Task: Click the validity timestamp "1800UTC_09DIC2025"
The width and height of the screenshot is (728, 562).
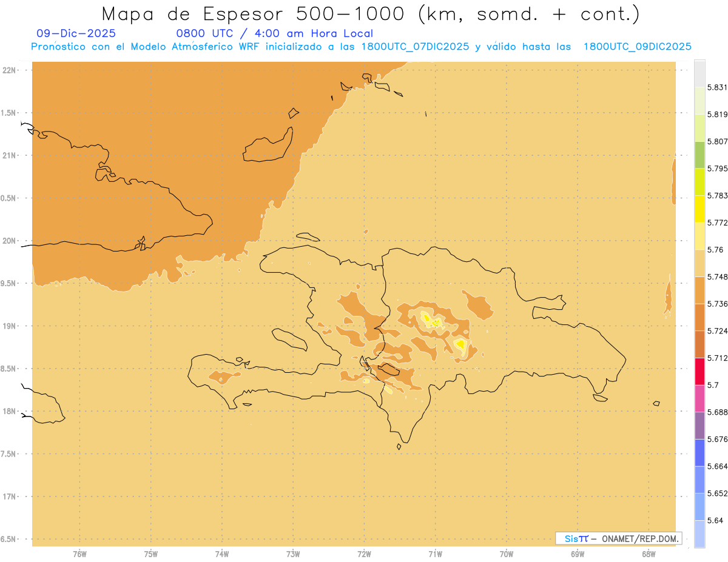Action: point(637,47)
